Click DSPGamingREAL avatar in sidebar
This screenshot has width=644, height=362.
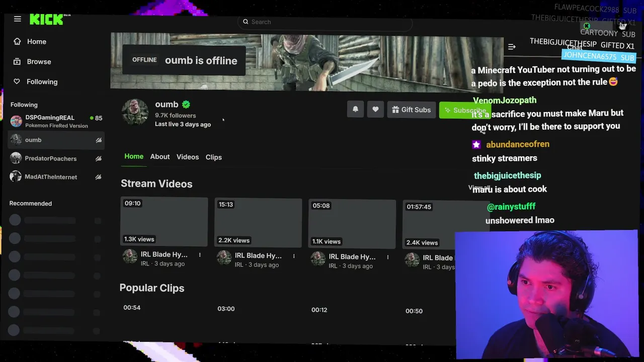16,121
